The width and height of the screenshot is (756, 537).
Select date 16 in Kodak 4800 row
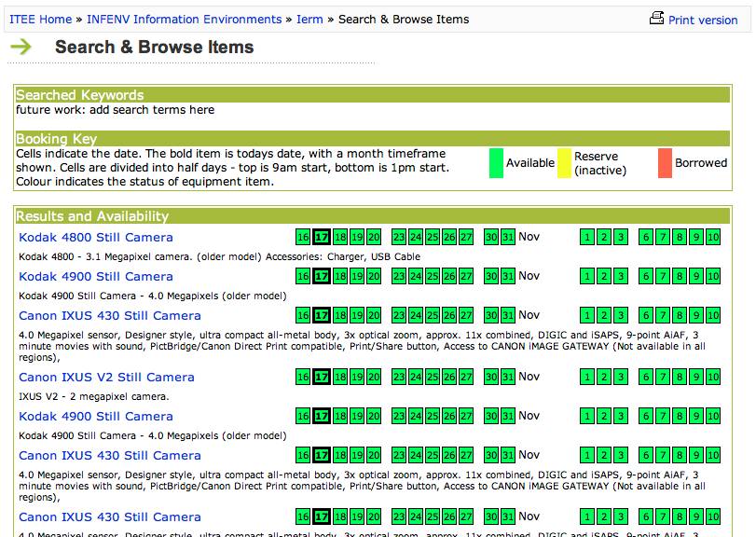(x=303, y=237)
